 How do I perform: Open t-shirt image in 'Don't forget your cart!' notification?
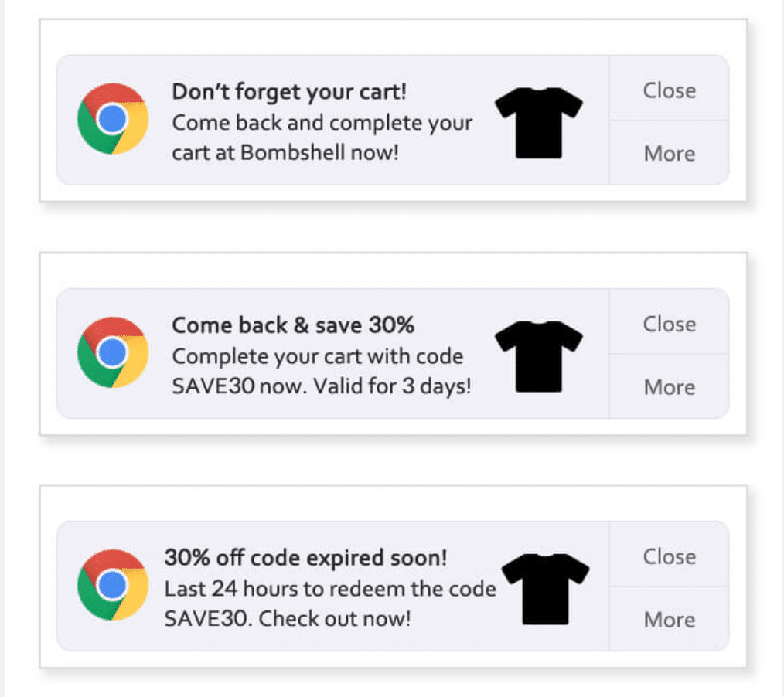539,122
